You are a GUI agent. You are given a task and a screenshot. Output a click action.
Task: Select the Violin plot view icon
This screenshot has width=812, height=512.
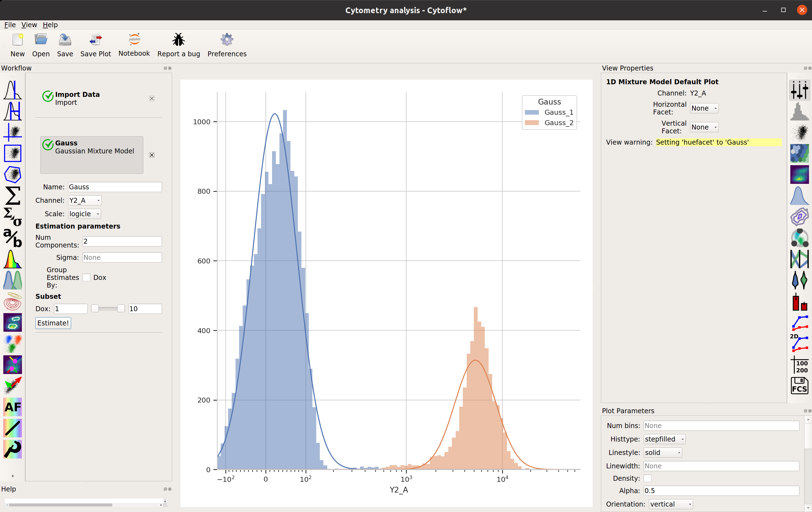[x=799, y=280]
